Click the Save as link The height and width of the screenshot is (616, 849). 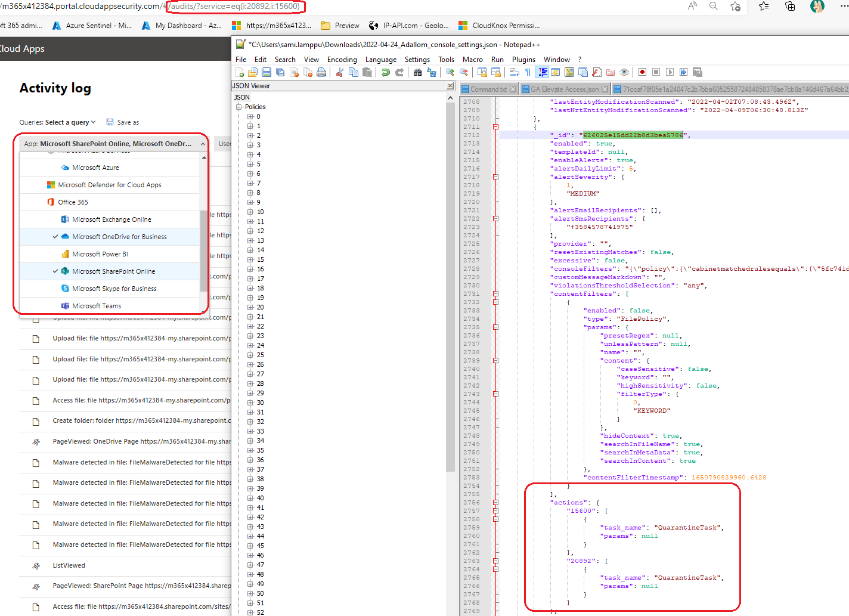pyautogui.click(x=128, y=122)
